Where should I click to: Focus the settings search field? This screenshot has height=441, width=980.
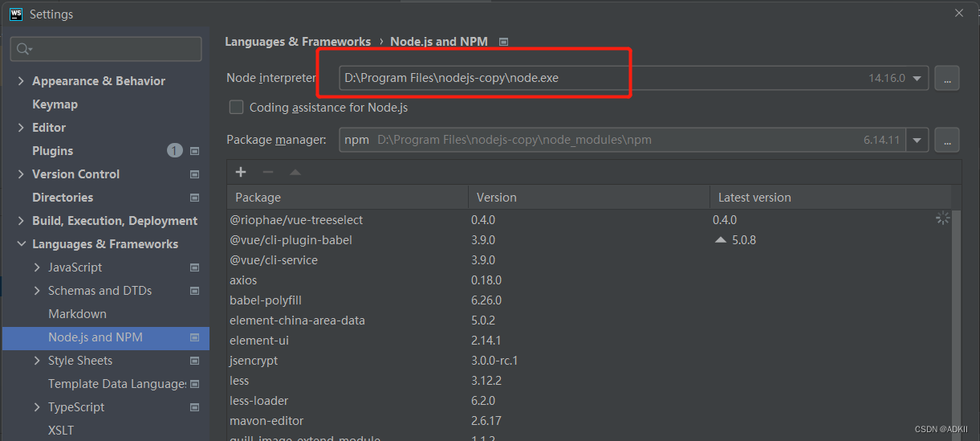click(x=106, y=49)
